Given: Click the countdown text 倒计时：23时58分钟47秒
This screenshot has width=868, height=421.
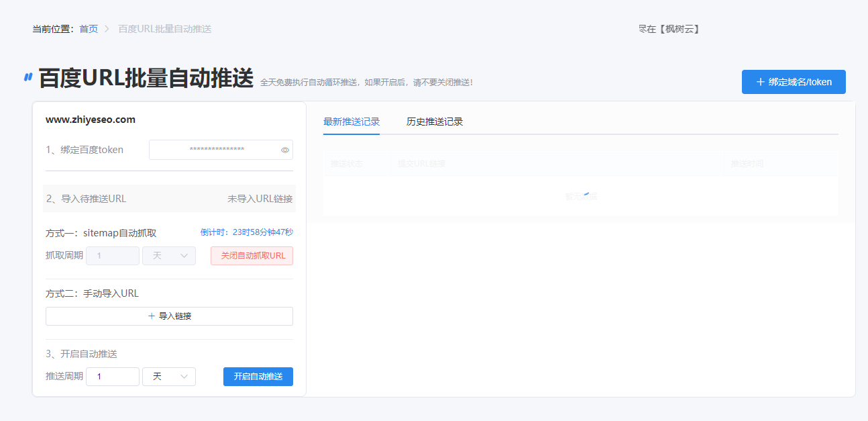Looking at the screenshot, I should (x=247, y=232).
